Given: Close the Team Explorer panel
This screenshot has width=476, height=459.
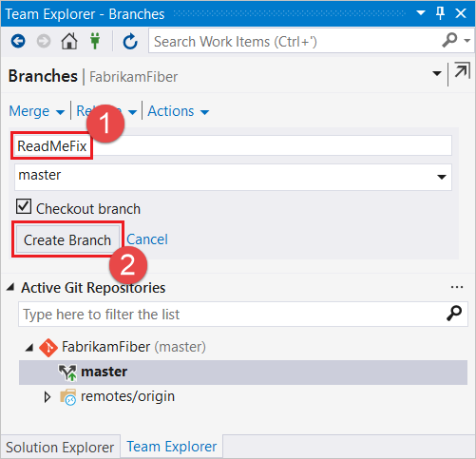Looking at the screenshot, I should pyautogui.click(x=461, y=13).
